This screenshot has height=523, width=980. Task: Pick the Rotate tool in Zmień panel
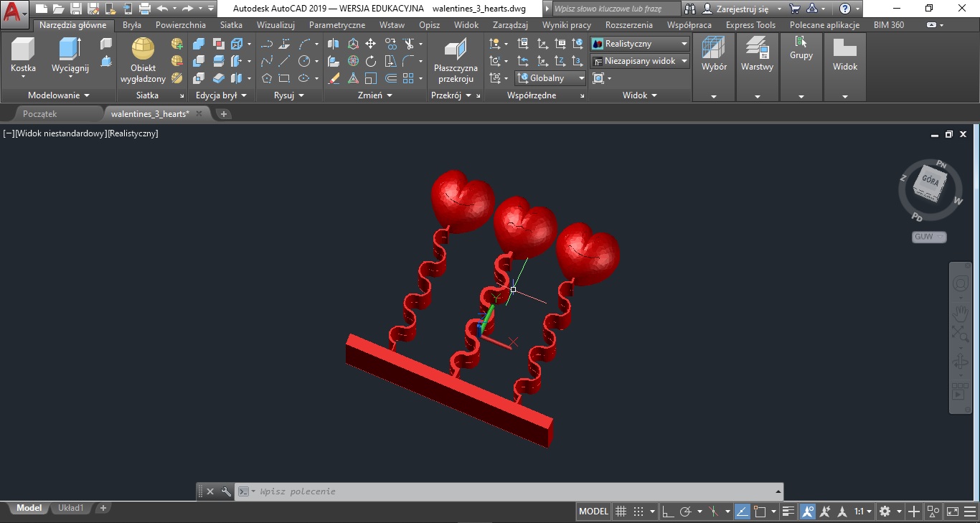371,61
